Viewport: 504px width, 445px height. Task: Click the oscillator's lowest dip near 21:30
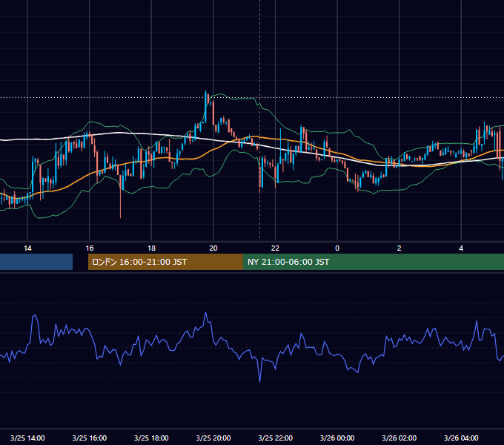coord(259,381)
